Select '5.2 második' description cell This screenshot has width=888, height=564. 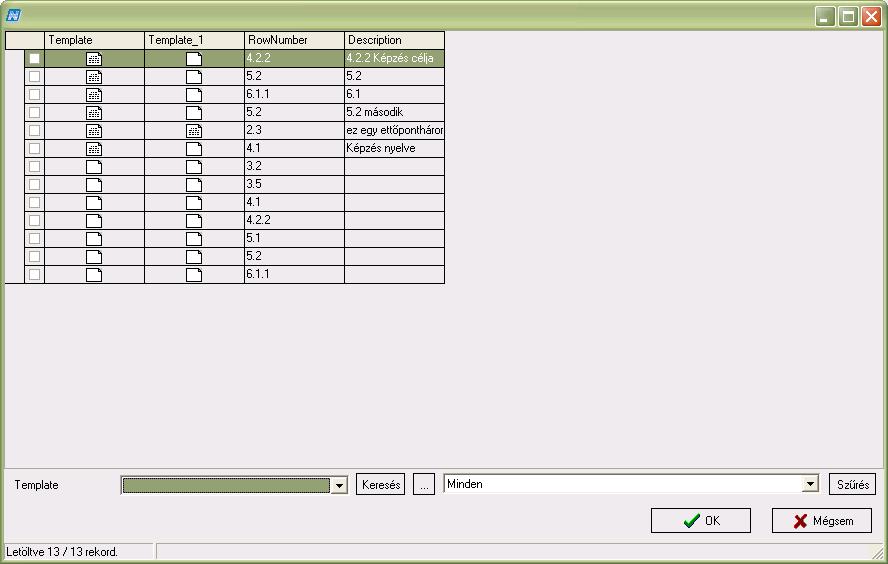click(x=394, y=112)
